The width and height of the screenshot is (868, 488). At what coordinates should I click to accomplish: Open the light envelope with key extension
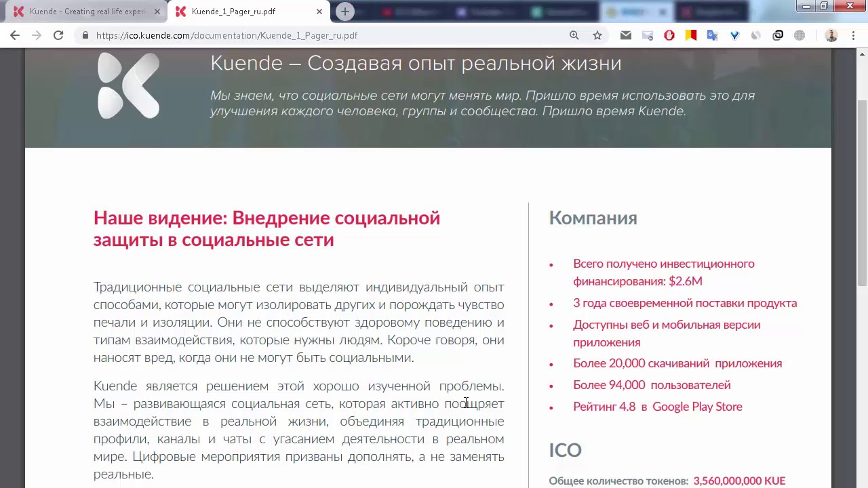[648, 35]
